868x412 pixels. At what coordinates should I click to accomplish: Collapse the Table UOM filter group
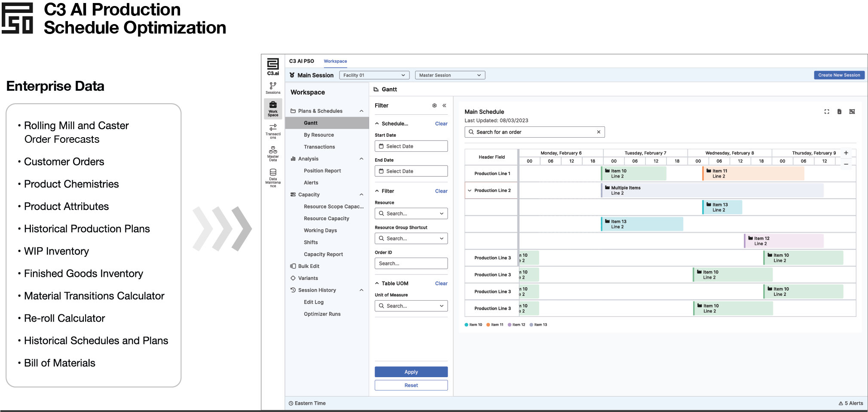pos(377,283)
